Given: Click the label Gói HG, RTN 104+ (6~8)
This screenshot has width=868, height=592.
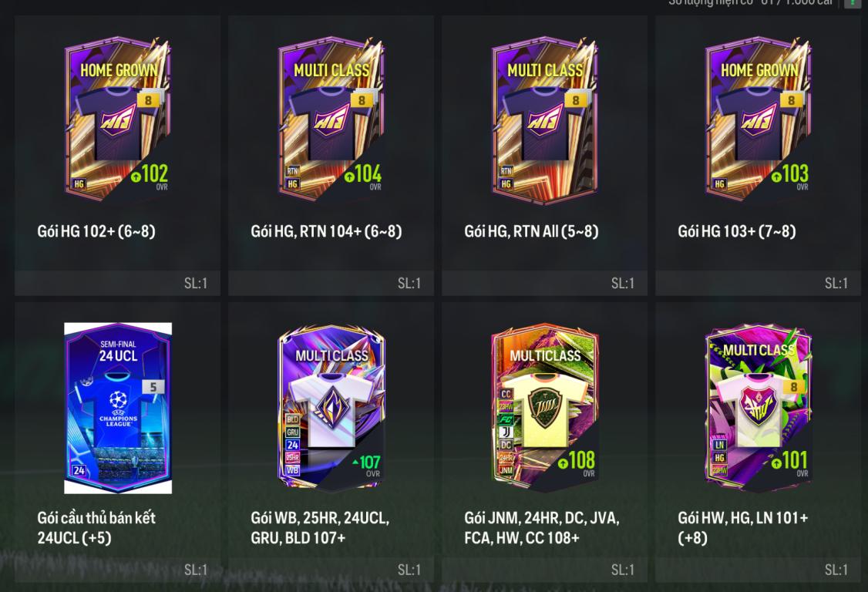Looking at the screenshot, I should click(326, 231).
